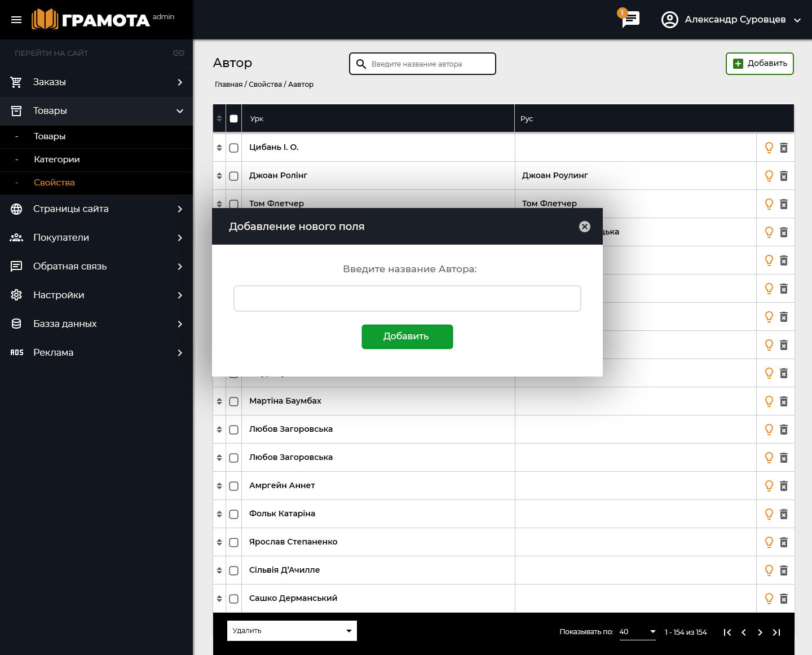Click lightbulb icon in Джоан Ролінг row
The image size is (812, 655).
(769, 176)
